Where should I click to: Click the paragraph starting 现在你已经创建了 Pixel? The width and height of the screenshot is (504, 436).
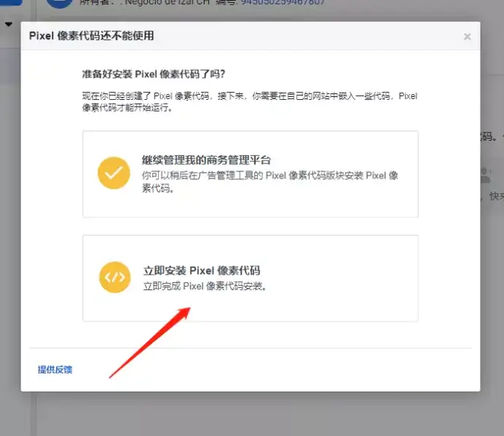[x=250, y=101]
